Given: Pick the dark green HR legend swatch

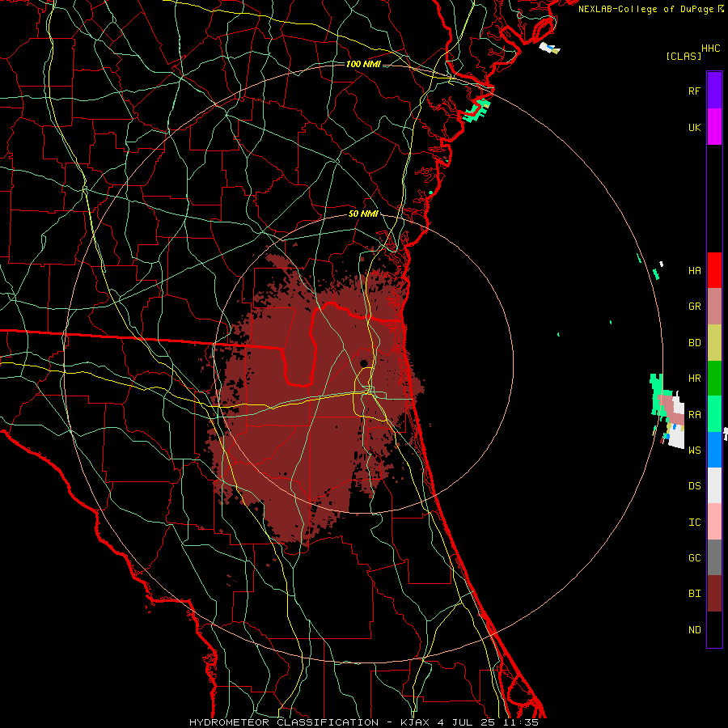Looking at the screenshot, I should click(714, 379).
